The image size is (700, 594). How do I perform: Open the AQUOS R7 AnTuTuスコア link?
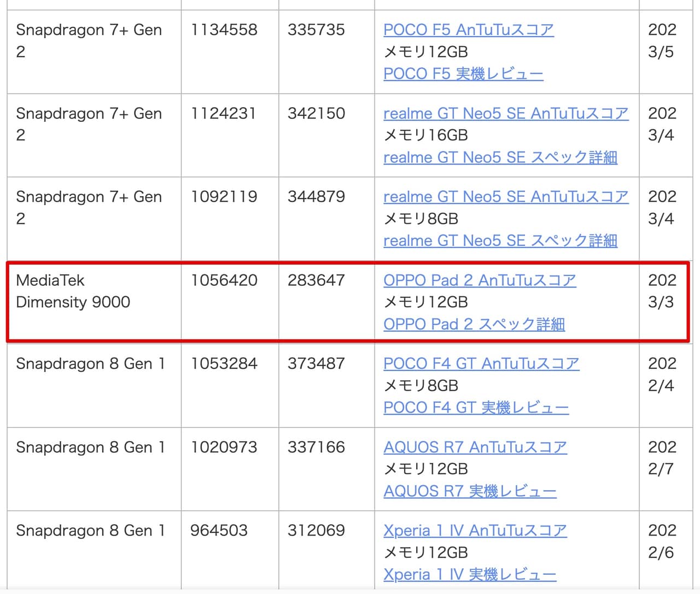click(475, 448)
